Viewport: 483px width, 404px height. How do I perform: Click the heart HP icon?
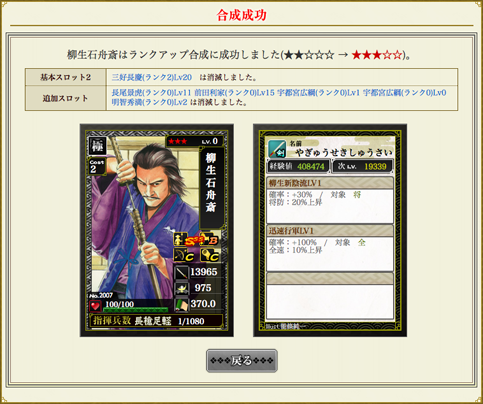pyautogui.click(x=96, y=306)
